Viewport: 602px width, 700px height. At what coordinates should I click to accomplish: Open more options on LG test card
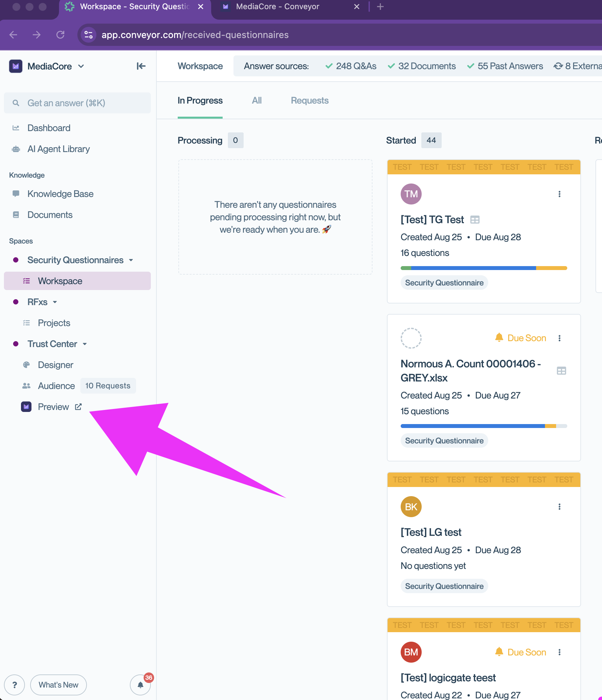559,507
